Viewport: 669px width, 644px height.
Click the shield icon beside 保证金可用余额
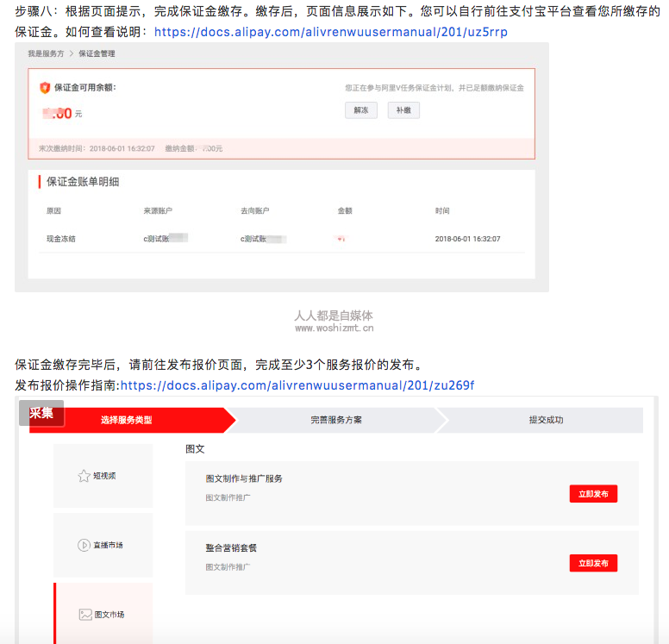point(45,87)
